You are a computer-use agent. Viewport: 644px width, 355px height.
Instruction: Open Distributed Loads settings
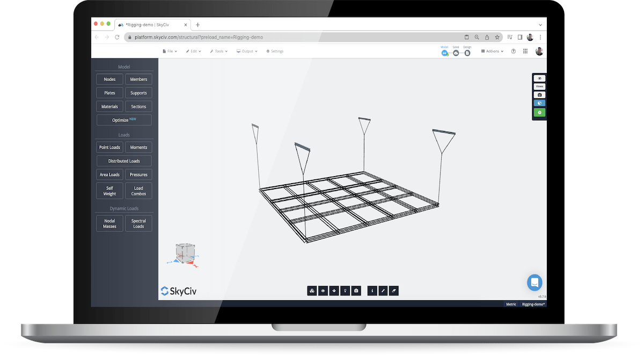[123, 161]
